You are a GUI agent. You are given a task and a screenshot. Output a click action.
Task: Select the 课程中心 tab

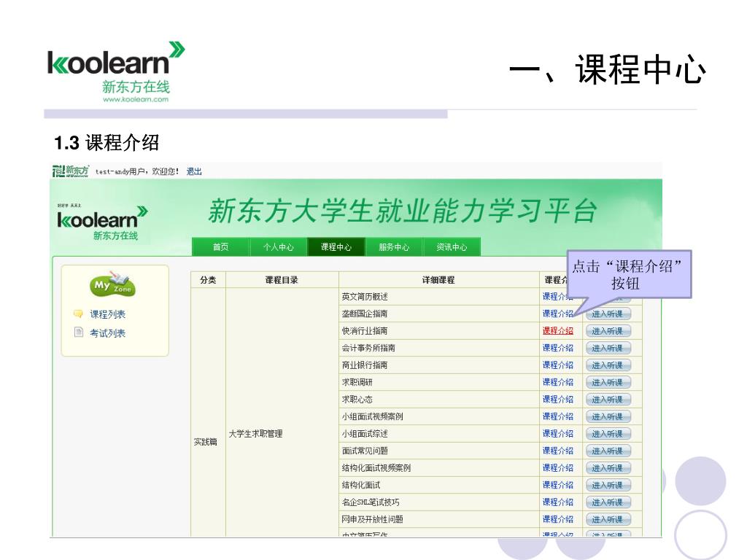click(336, 246)
